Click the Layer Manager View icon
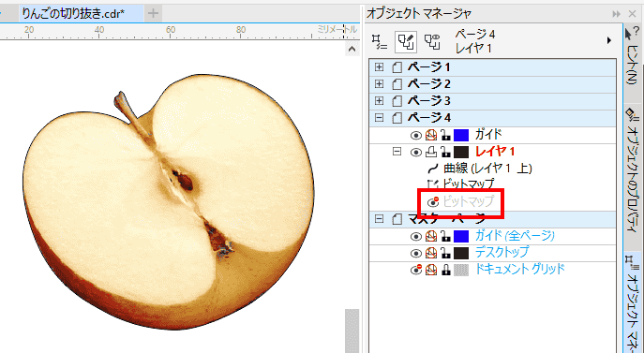Viewport: 644px width, 353px height. [x=432, y=42]
